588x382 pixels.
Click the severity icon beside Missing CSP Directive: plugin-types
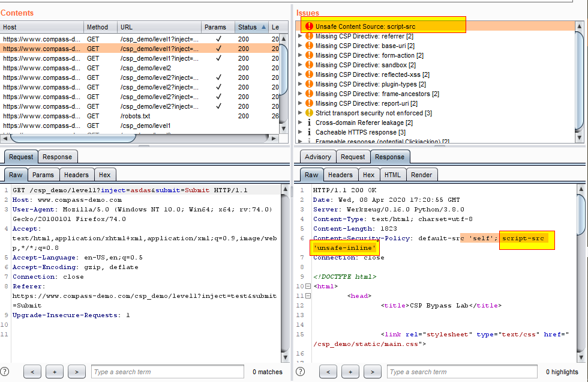(x=309, y=84)
